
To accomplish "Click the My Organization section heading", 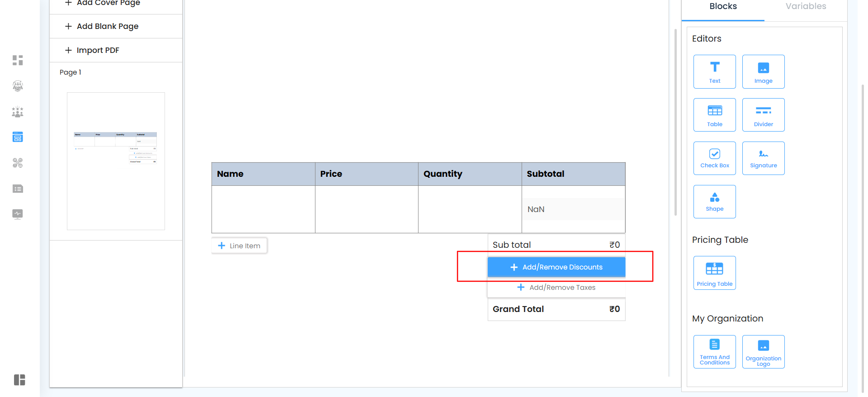I will tap(727, 319).
